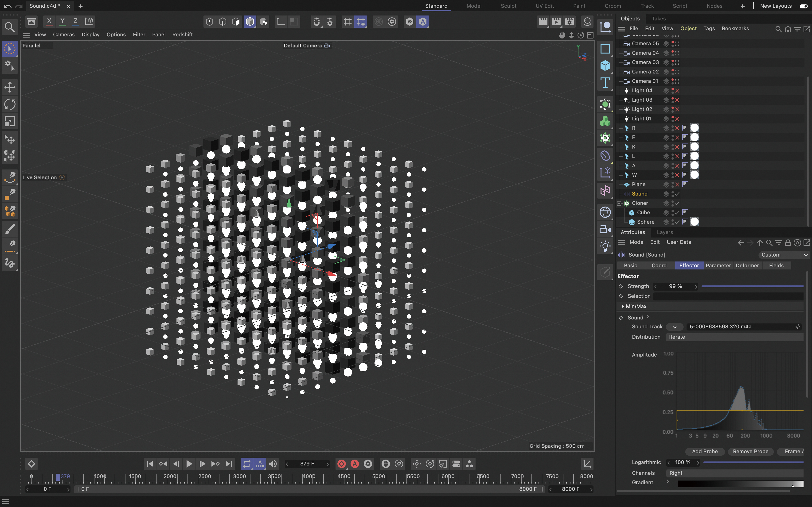Toggle the timeline sound speaker icon
Viewport: 812px width, 507px height.
click(x=273, y=464)
